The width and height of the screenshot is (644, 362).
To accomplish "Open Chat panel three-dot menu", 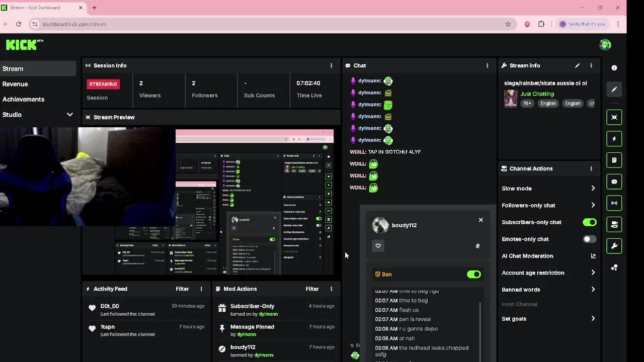I will (487, 65).
